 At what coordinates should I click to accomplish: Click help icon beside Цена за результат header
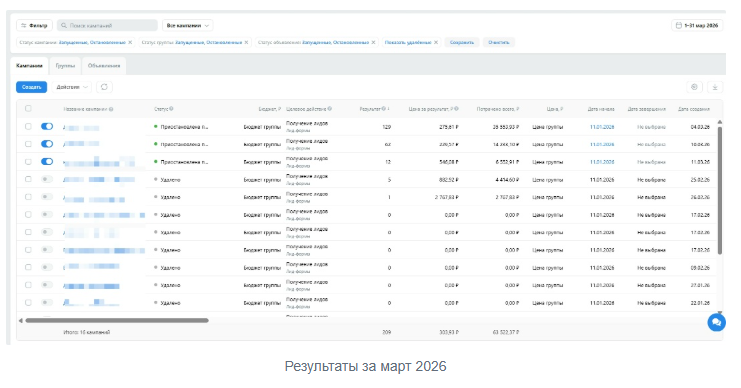click(457, 109)
